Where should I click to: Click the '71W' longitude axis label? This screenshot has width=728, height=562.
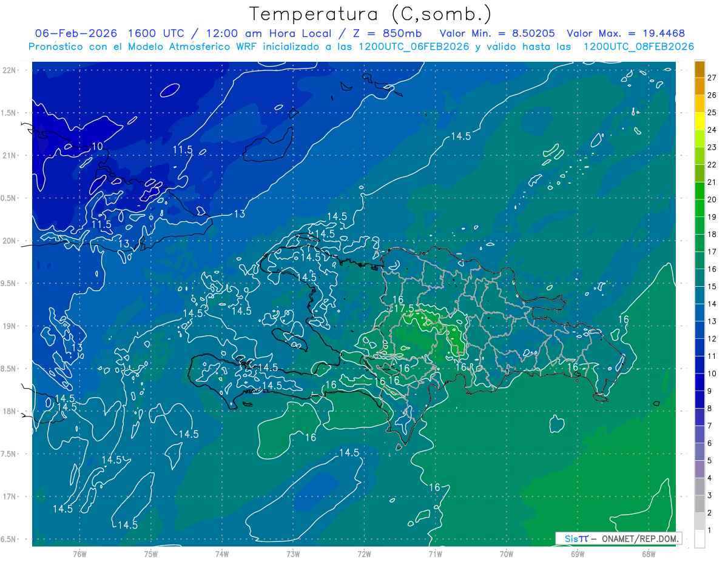[x=435, y=554]
